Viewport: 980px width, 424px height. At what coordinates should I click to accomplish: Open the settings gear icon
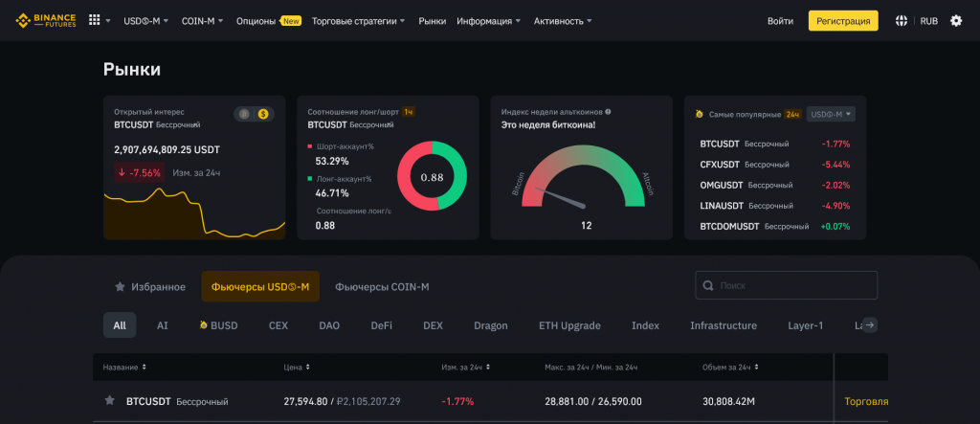956,21
